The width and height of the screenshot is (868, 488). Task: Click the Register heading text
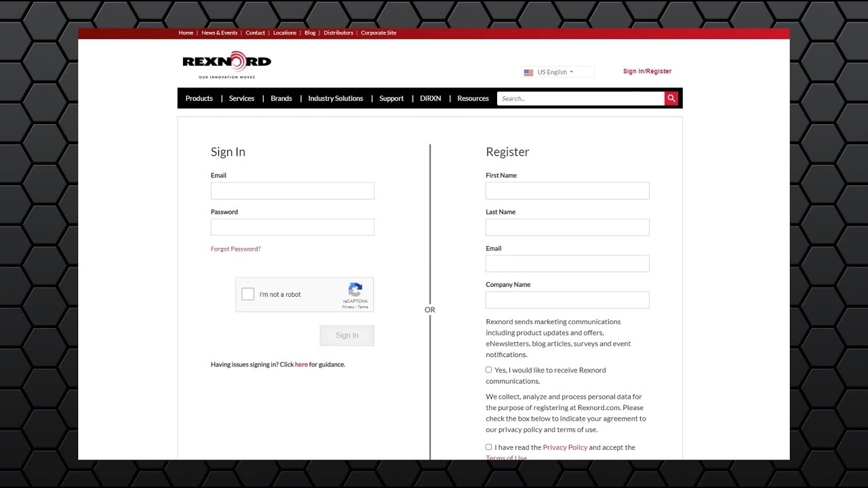click(x=507, y=152)
